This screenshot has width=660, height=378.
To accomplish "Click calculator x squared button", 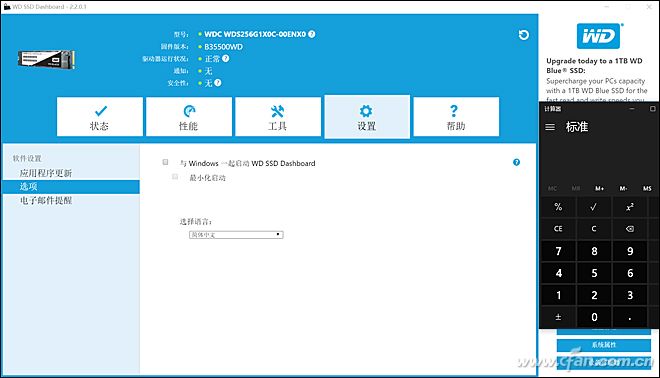I will [630, 207].
